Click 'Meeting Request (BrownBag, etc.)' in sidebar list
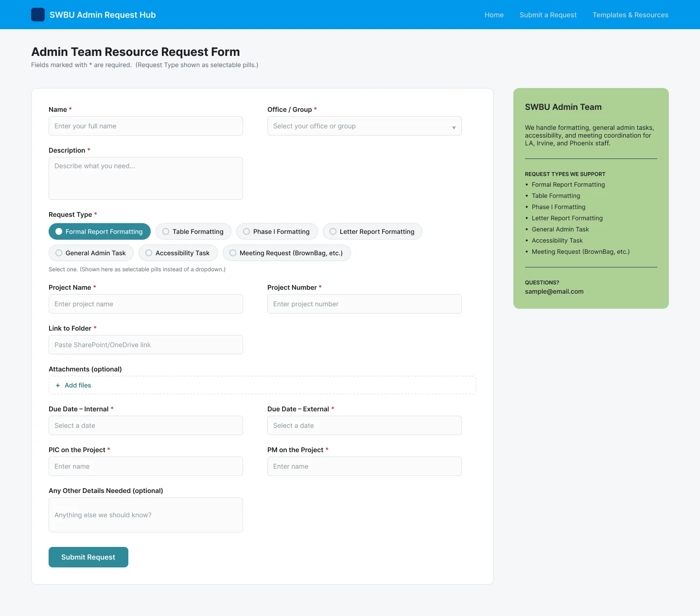700x616 pixels. pos(581,252)
